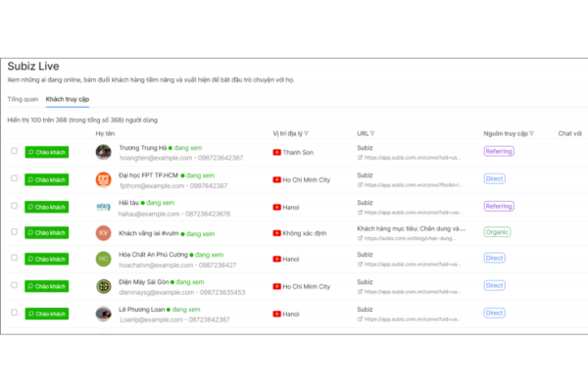Viewport: 588px width, 392px height.
Task: Tick the checkbox for Trương Trung Hà
Action: pos(15,151)
